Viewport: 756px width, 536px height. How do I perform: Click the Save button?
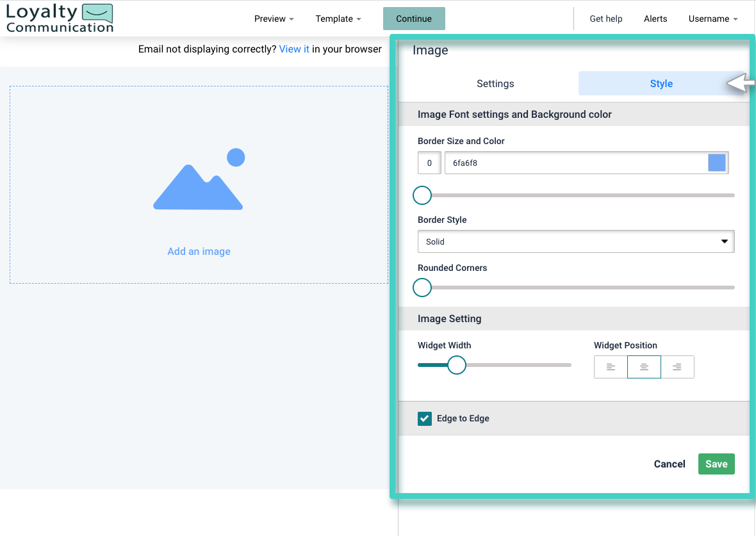[x=716, y=464]
